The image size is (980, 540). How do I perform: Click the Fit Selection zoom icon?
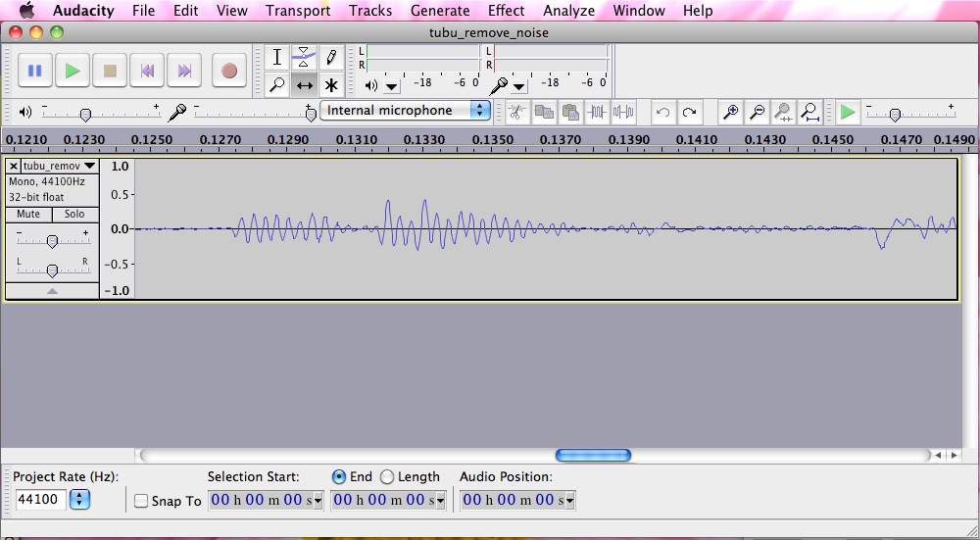click(x=783, y=112)
